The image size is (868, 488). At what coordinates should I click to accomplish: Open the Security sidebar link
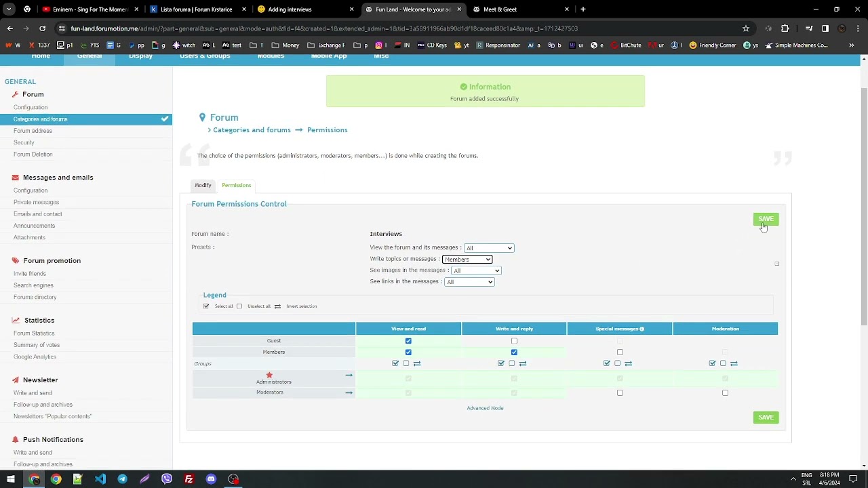24,142
